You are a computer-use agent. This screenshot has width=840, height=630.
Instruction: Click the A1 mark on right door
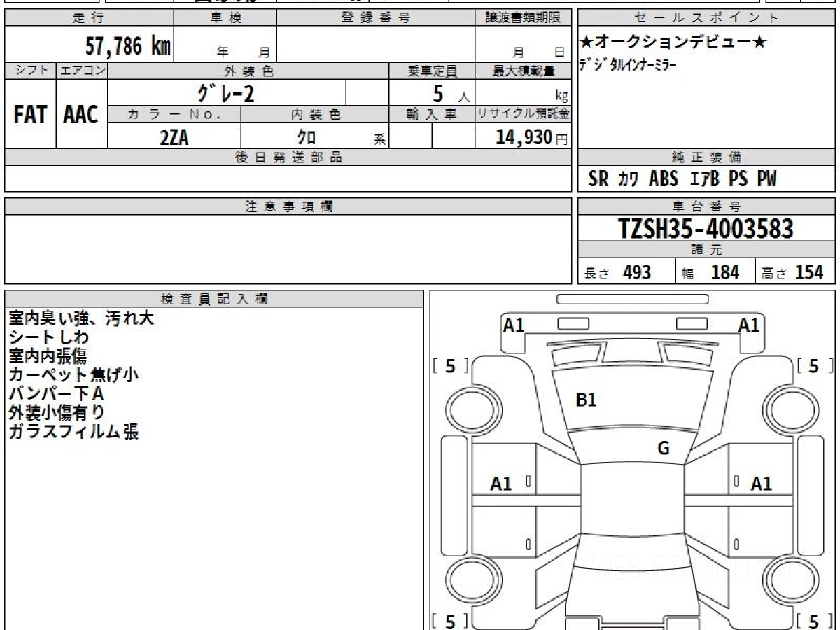762,483
